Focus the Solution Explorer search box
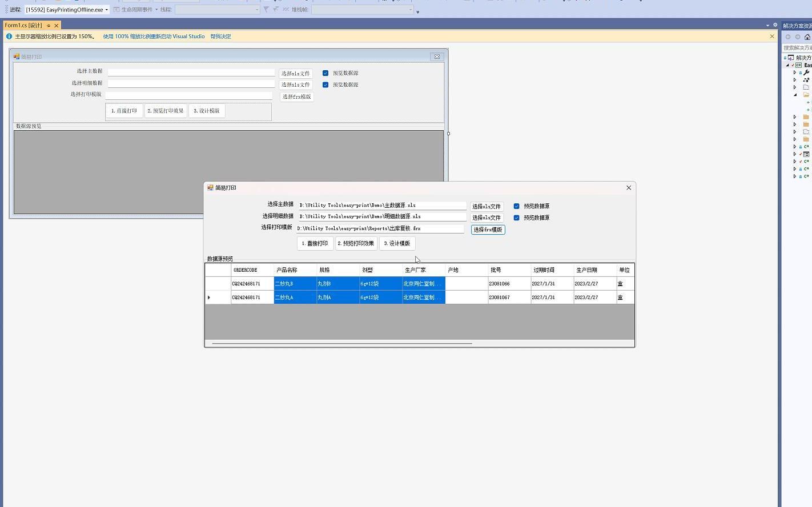This screenshot has height=507, width=812. pyautogui.click(x=797, y=48)
